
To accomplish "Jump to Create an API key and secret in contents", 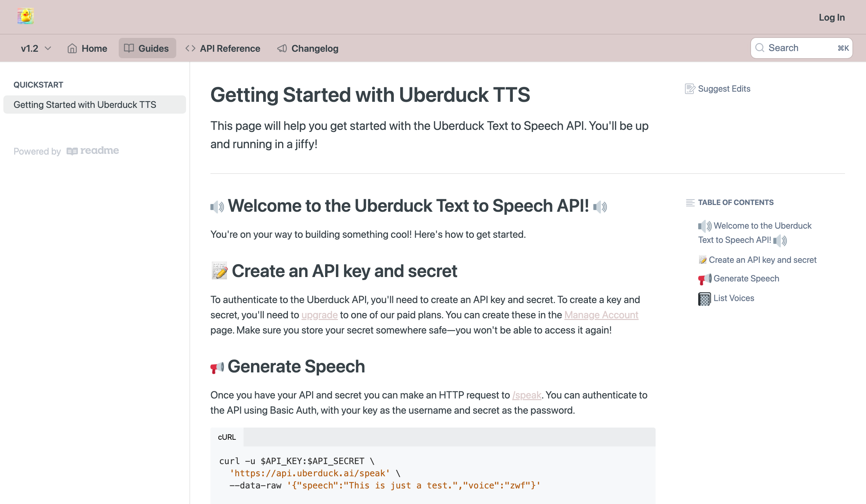I will pyautogui.click(x=757, y=260).
